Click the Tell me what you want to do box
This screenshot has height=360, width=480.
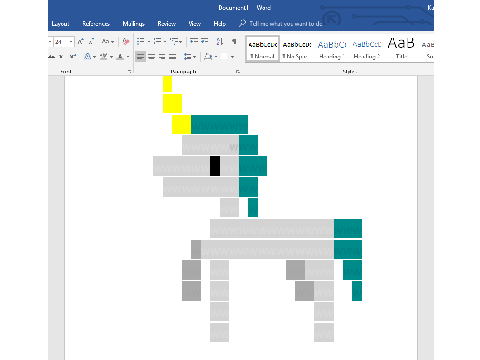pyautogui.click(x=286, y=24)
